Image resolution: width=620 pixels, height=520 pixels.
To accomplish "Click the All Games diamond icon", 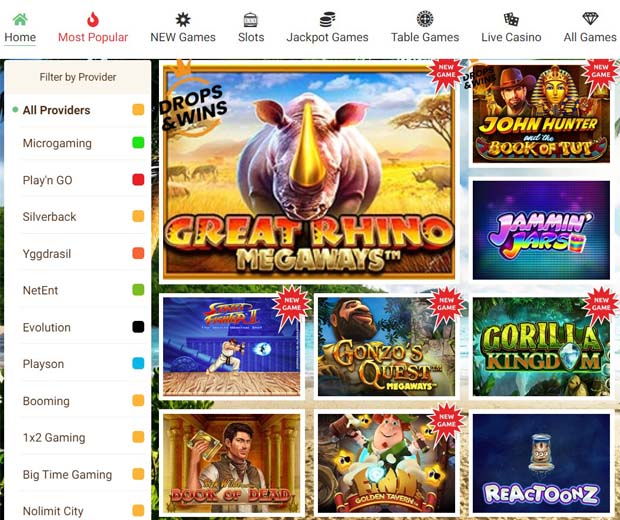I will [590, 19].
